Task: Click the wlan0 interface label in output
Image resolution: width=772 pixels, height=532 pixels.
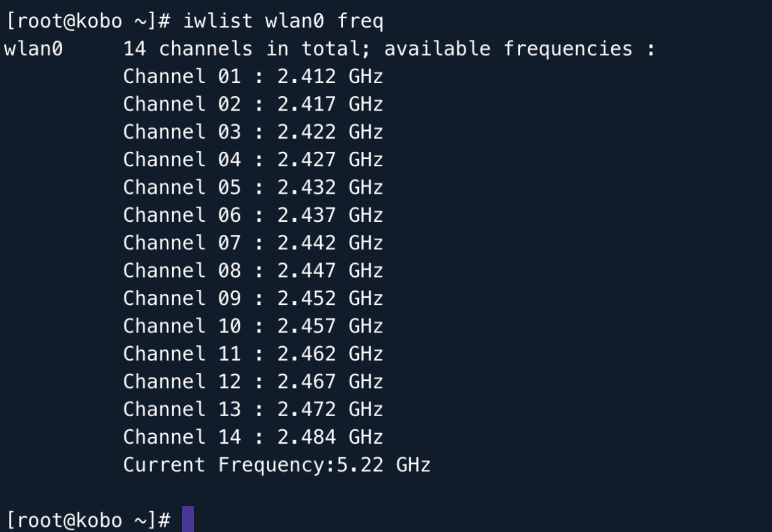Action: 33,49
